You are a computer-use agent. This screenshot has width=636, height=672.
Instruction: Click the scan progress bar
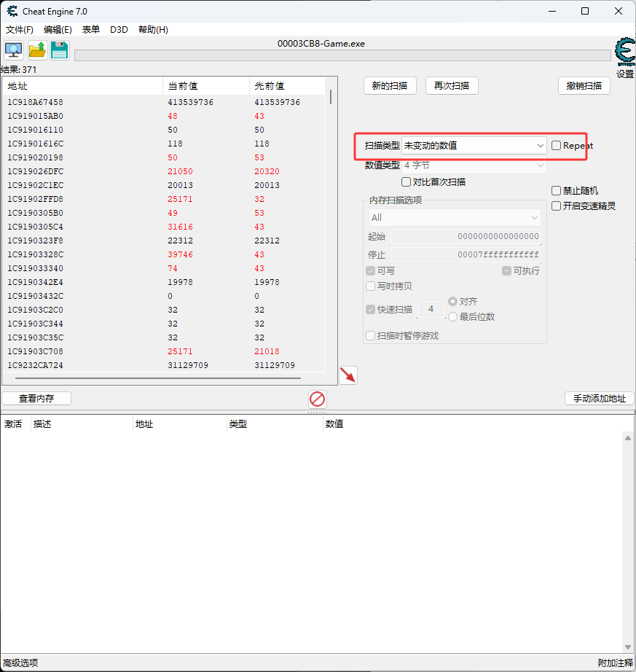pos(342,55)
